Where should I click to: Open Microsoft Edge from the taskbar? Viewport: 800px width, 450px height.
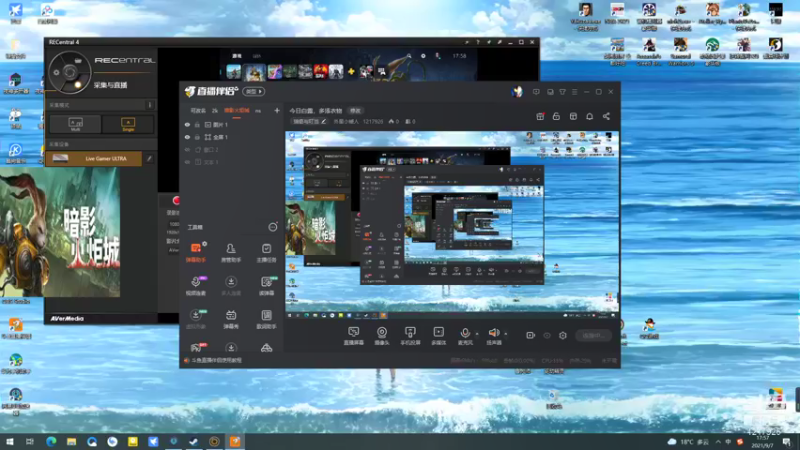pyautogui.click(x=51, y=441)
